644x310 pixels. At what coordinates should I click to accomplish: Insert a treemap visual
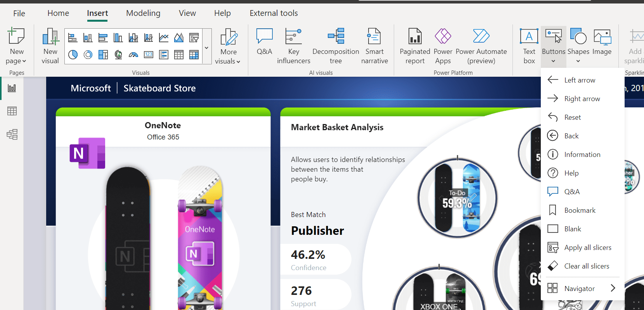[x=103, y=55]
